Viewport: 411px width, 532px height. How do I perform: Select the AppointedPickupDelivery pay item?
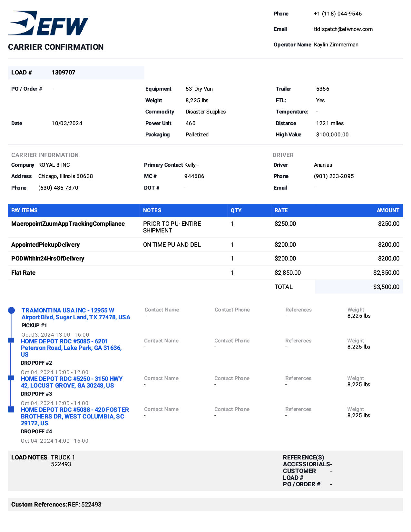[x=45, y=244]
